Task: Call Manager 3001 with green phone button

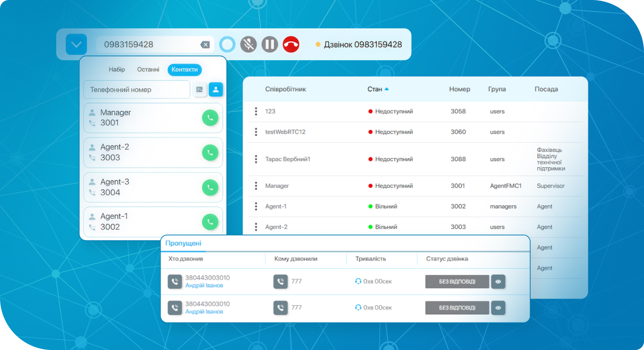Action: [x=210, y=118]
